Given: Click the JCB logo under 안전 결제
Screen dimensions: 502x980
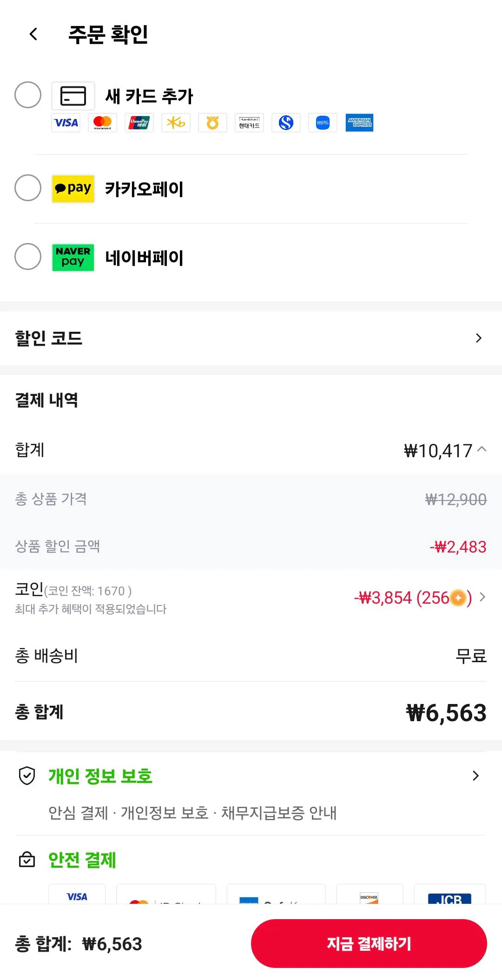Looking at the screenshot, I should (449, 899).
